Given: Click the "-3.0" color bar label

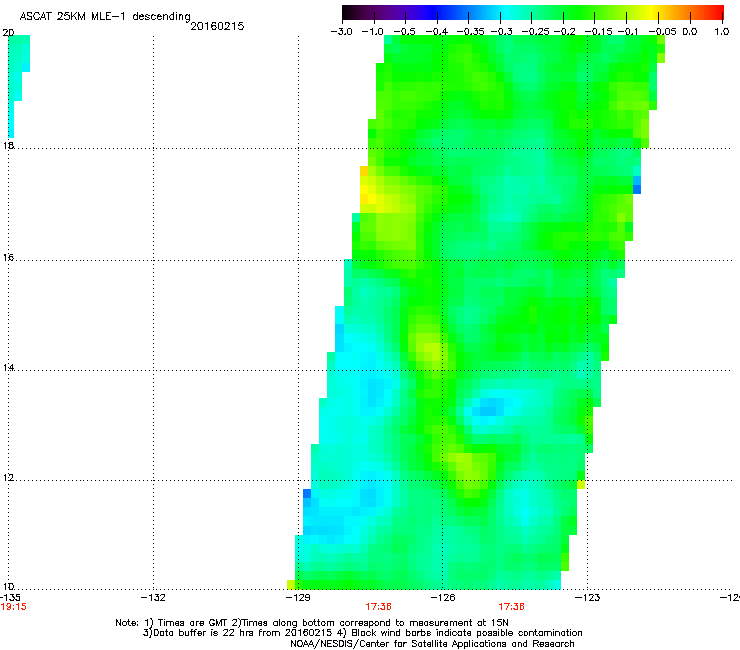Looking at the screenshot, I should 342,32.
